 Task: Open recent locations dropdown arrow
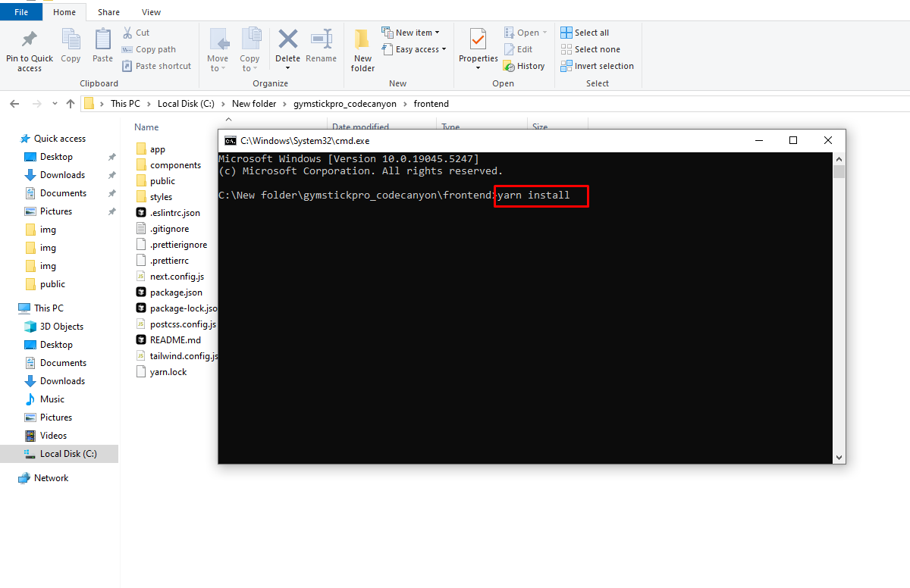tap(54, 104)
